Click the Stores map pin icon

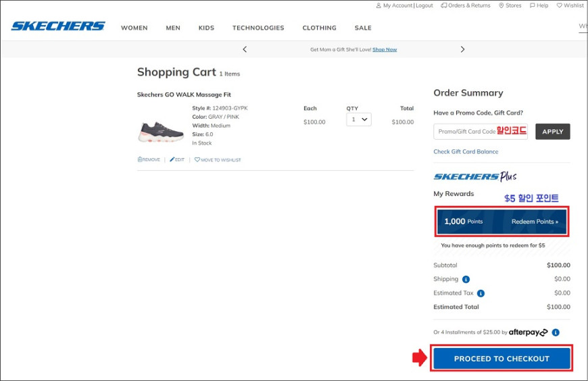[x=501, y=5]
